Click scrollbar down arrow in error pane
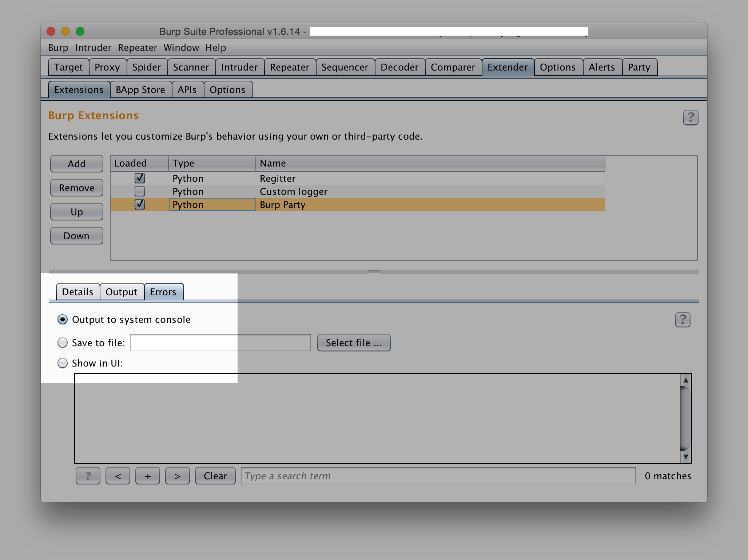The width and height of the screenshot is (748, 560). [685, 457]
